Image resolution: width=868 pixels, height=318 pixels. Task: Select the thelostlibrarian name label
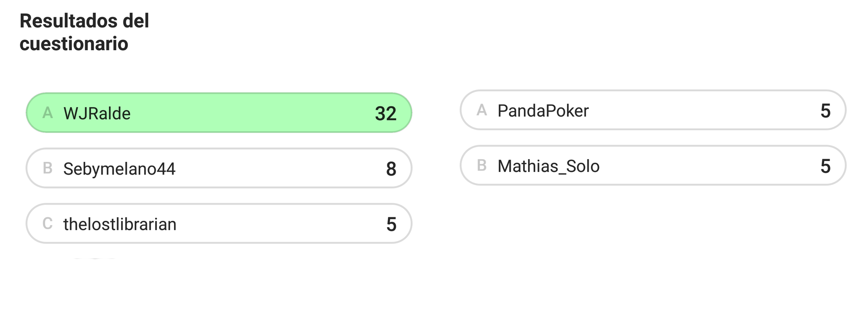(x=120, y=224)
